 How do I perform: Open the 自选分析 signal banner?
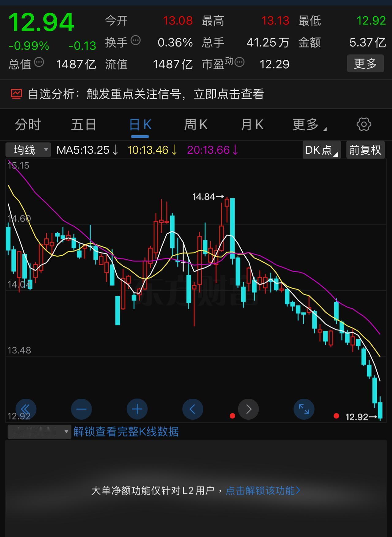196,94
